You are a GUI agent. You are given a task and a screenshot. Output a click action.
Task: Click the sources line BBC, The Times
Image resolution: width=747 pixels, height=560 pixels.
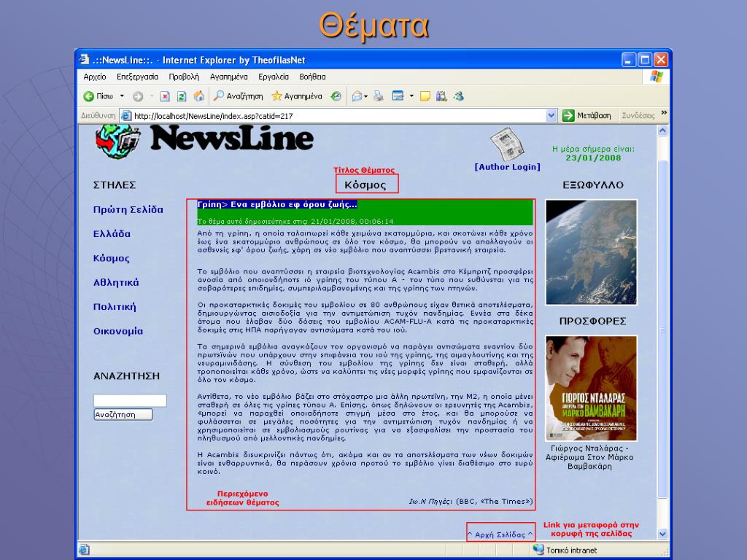tap(471, 502)
